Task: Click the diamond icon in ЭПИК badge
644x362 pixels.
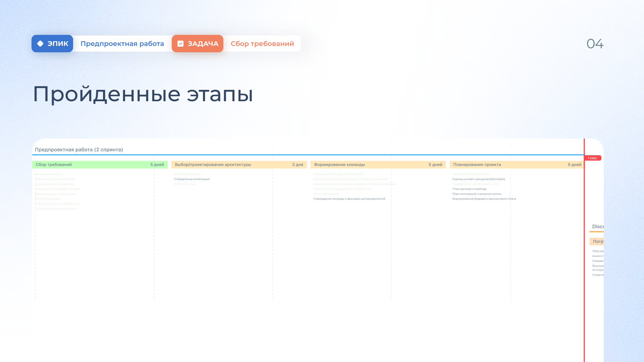Action: (40, 44)
